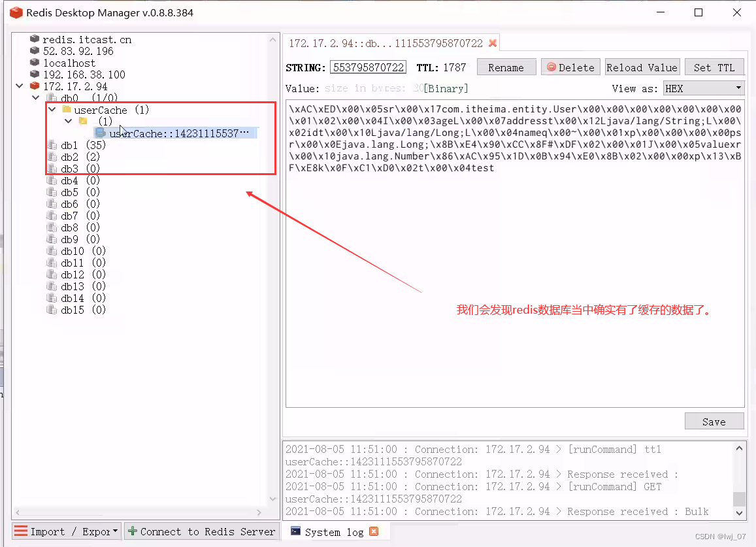The image size is (756, 547).
Task: Close the System log tab
Action: 374,531
